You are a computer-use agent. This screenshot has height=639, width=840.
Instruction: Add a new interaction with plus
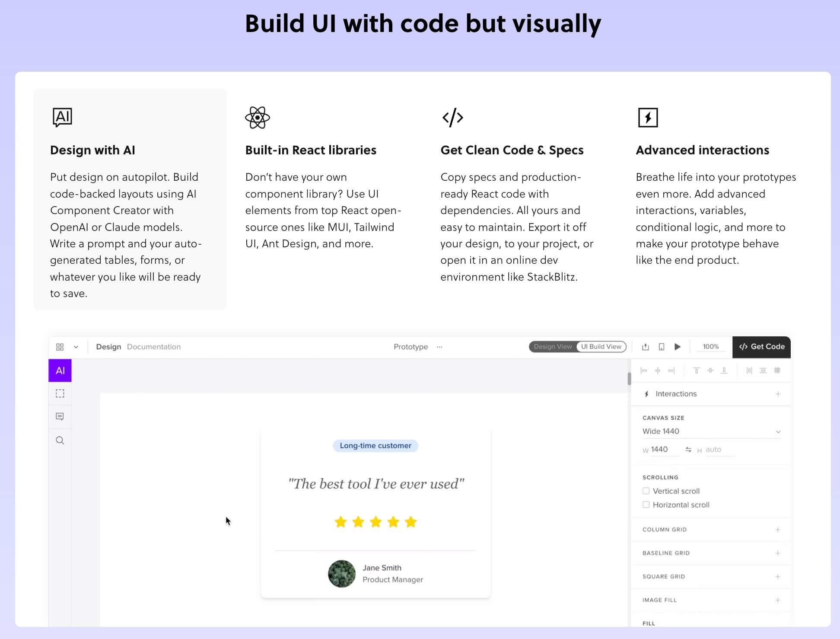pyautogui.click(x=778, y=394)
